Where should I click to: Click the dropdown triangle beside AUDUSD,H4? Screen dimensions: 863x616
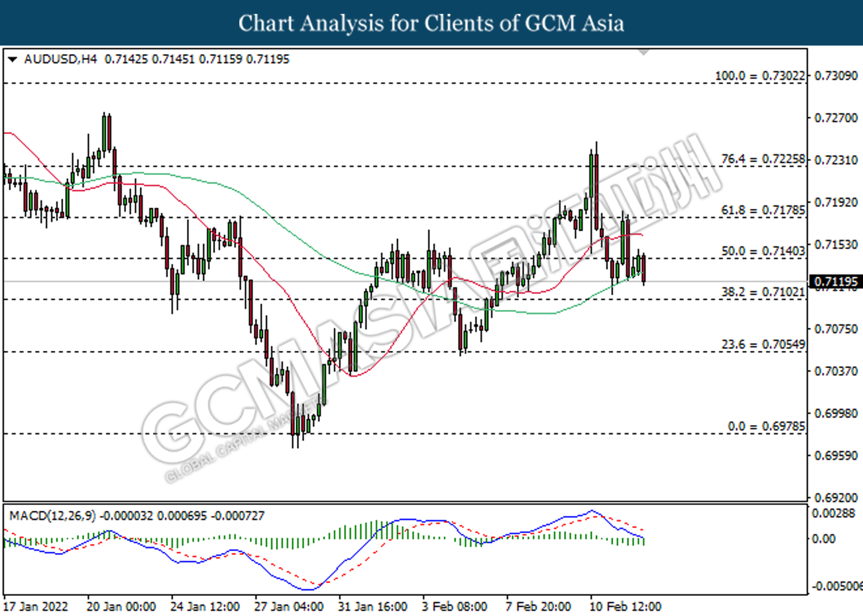[13, 59]
